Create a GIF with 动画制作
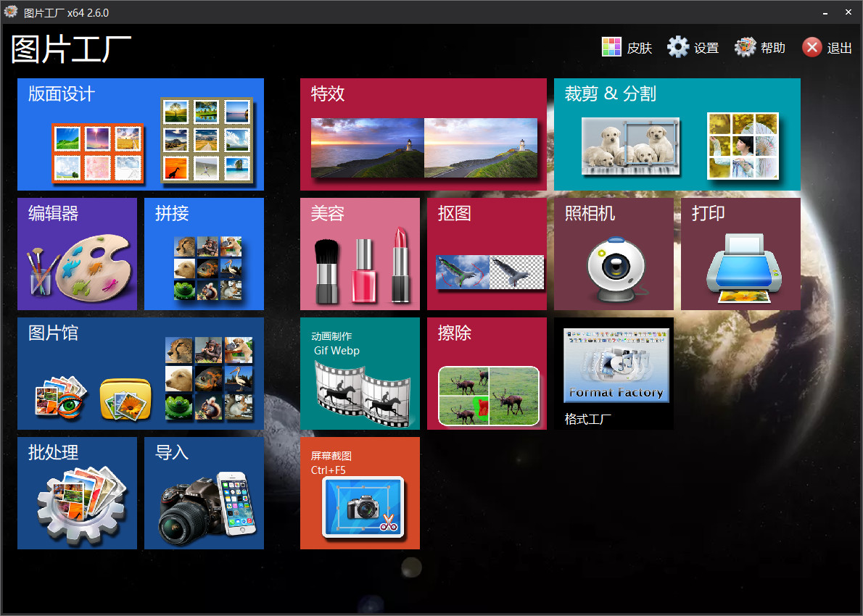 (x=360, y=373)
